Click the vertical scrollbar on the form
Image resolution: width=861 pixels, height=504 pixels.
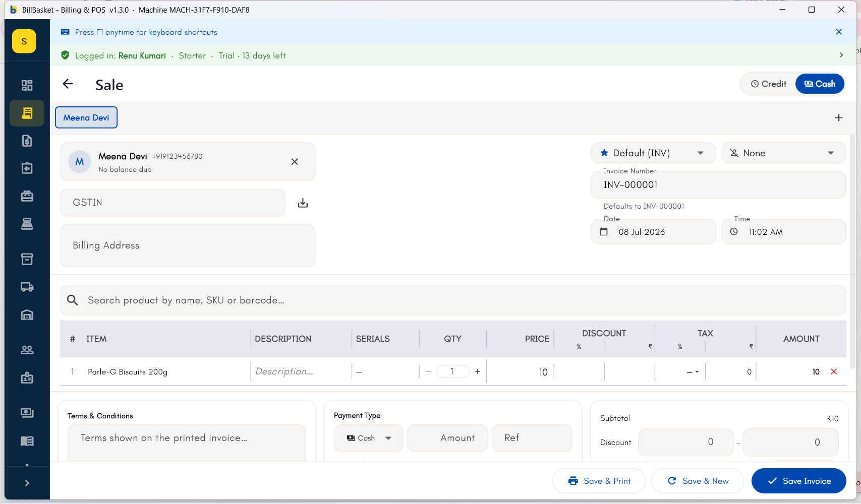point(853,252)
